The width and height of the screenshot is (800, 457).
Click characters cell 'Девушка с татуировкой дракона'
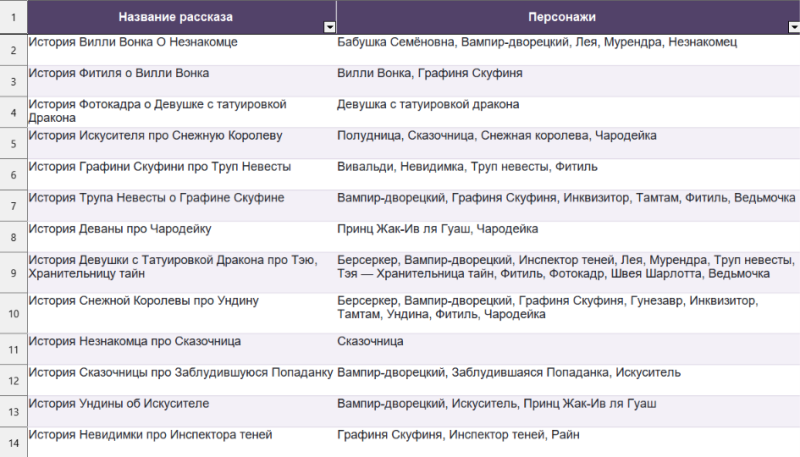(568, 112)
